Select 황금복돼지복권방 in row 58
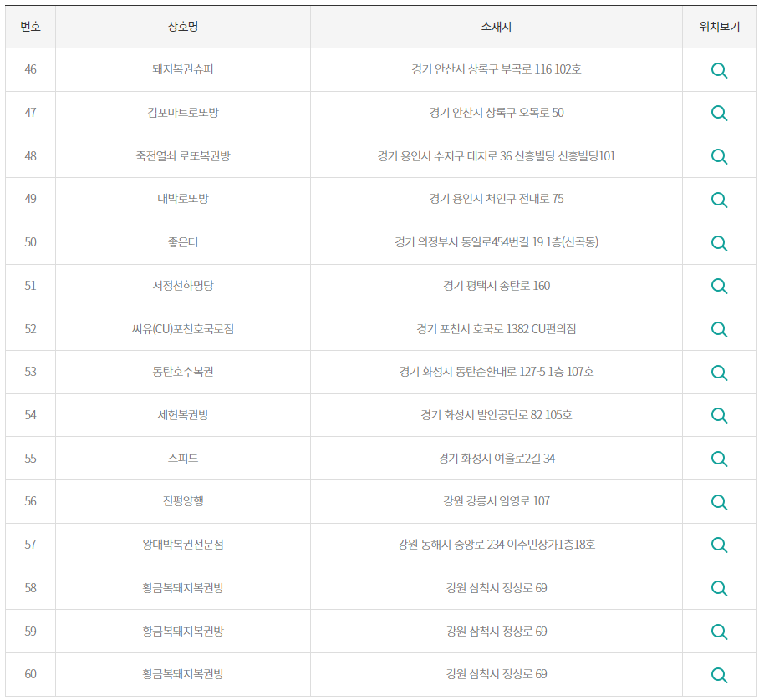 (x=183, y=587)
